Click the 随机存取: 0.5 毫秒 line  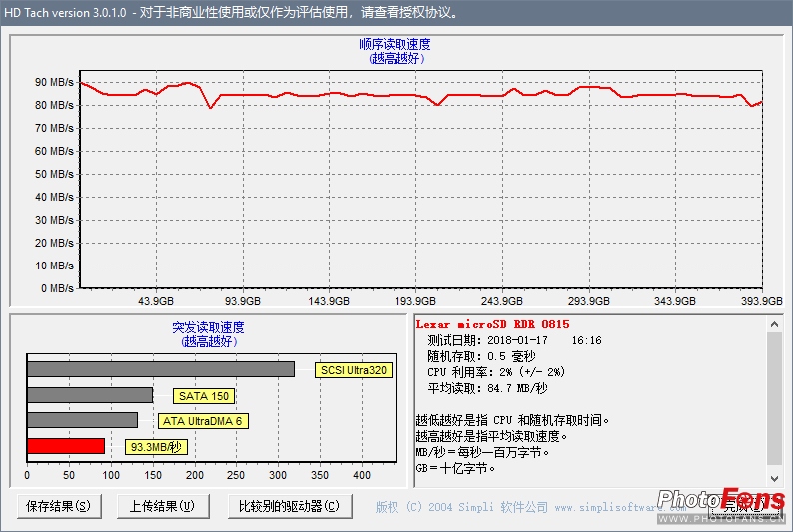coord(481,356)
